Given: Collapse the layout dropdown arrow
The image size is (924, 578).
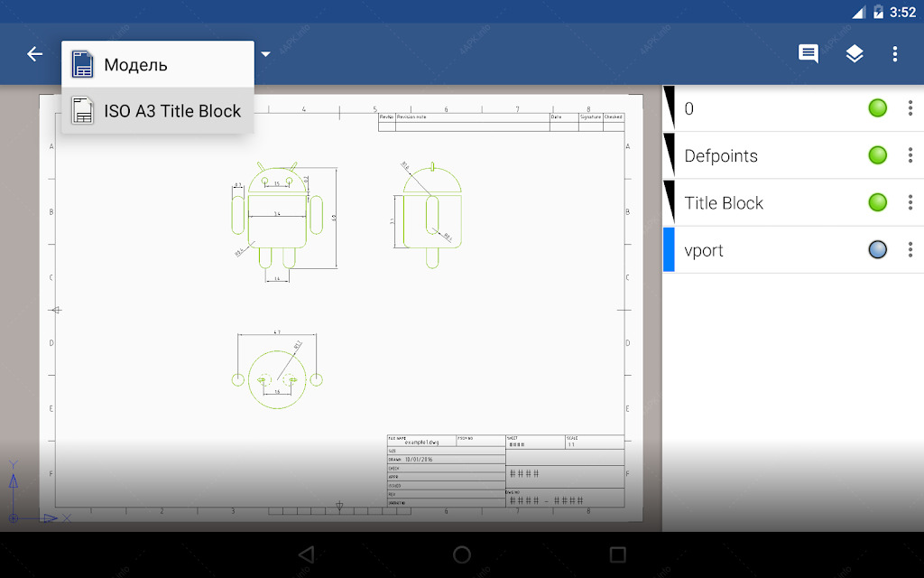Looking at the screenshot, I should (x=266, y=54).
